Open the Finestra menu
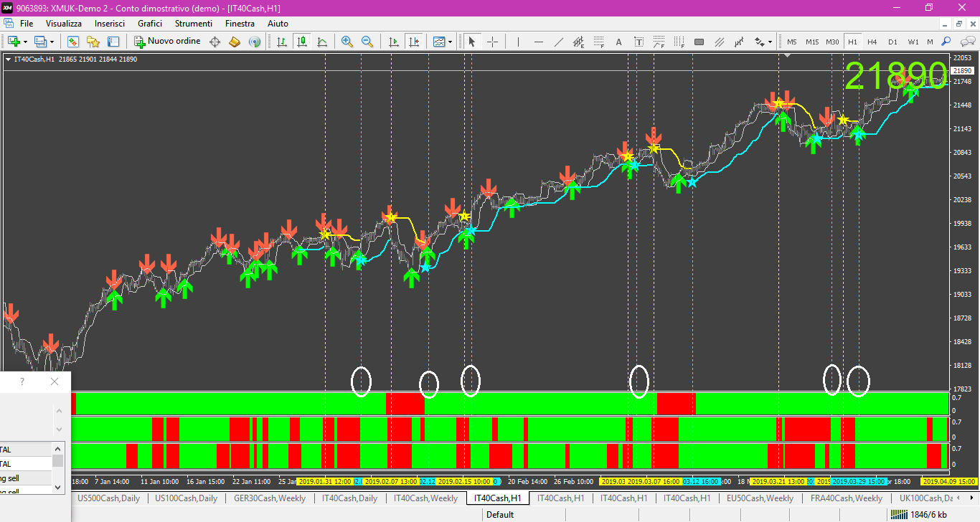This screenshot has height=522, width=980. (x=240, y=24)
